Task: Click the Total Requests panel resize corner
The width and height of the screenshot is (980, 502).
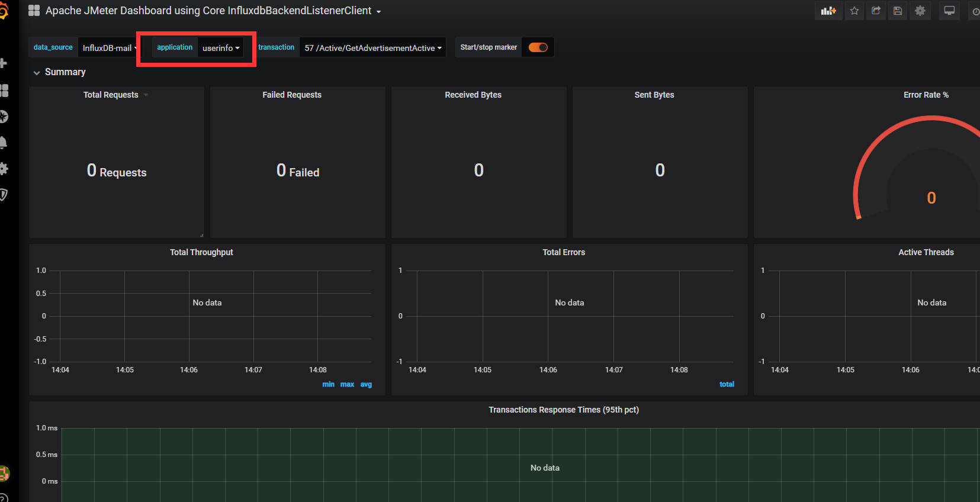Action: (201, 235)
